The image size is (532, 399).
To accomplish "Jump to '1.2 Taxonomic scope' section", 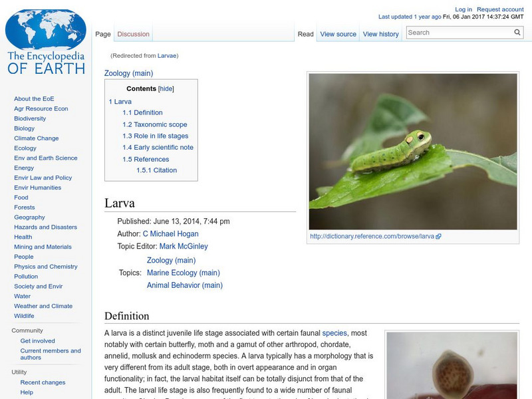I will [x=155, y=124].
